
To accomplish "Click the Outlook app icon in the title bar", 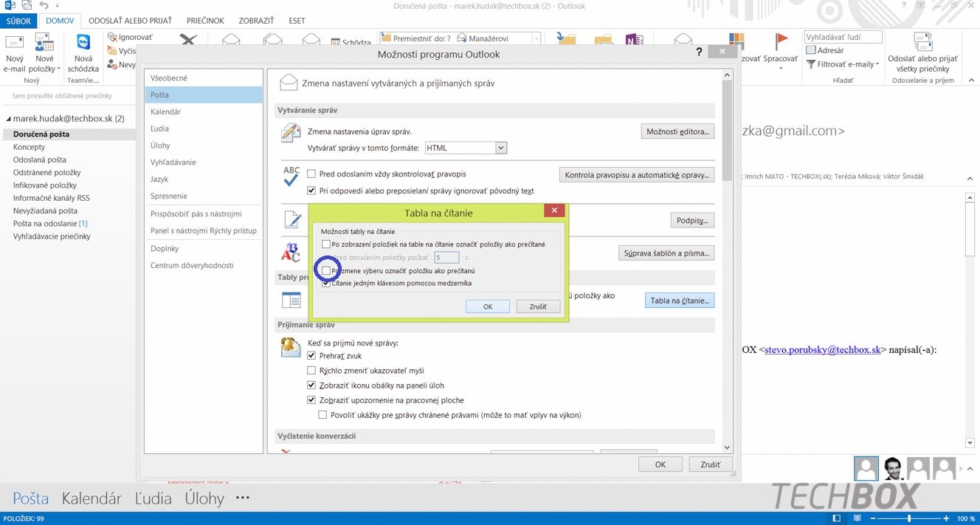I will (x=10, y=6).
